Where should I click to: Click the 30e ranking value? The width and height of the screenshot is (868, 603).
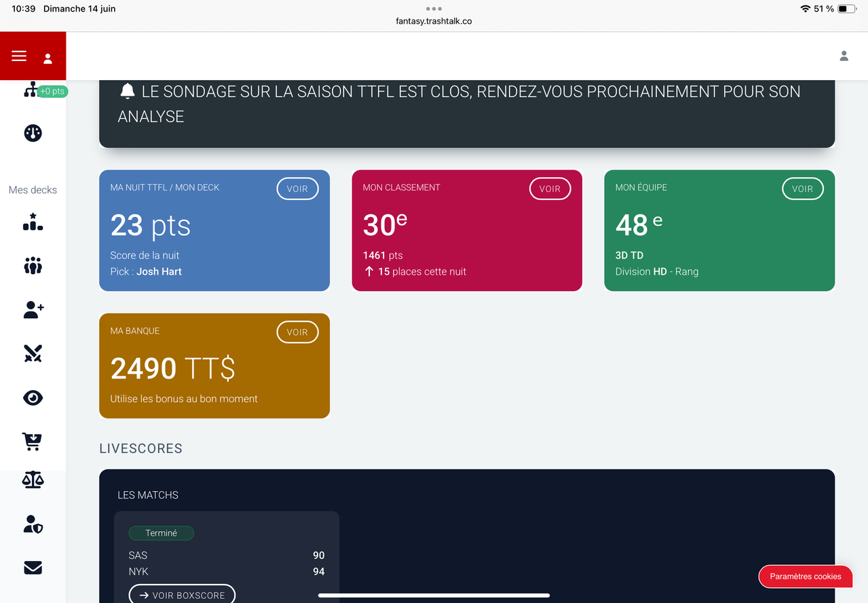pyautogui.click(x=385, y=224)
